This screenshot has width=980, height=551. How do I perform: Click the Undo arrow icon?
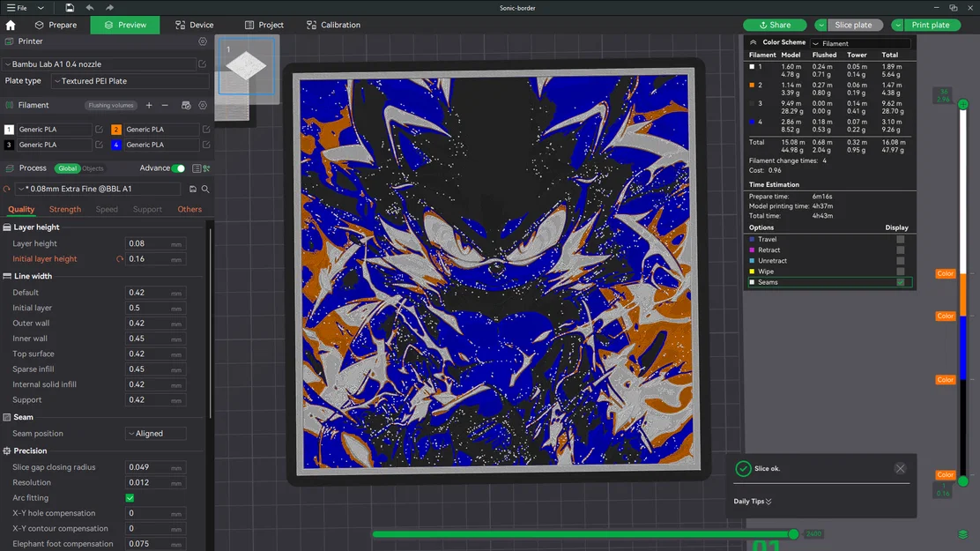point(88,7)
